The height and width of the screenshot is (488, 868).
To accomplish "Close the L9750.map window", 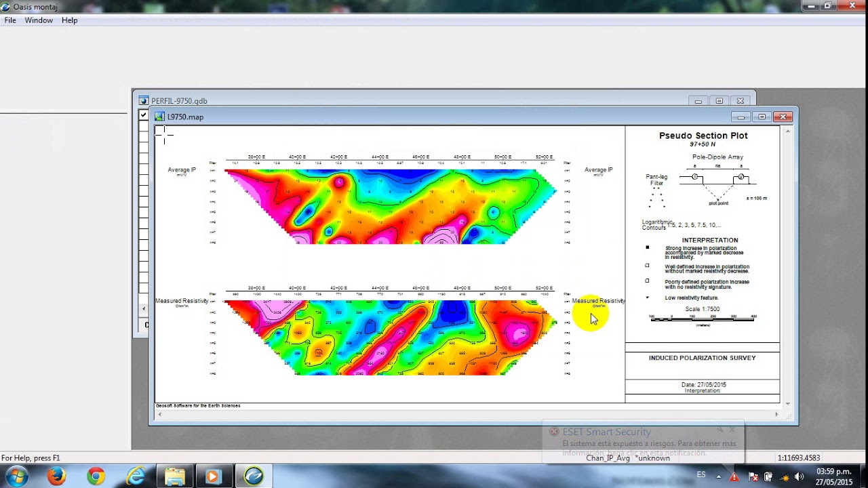I will (783, 117).
